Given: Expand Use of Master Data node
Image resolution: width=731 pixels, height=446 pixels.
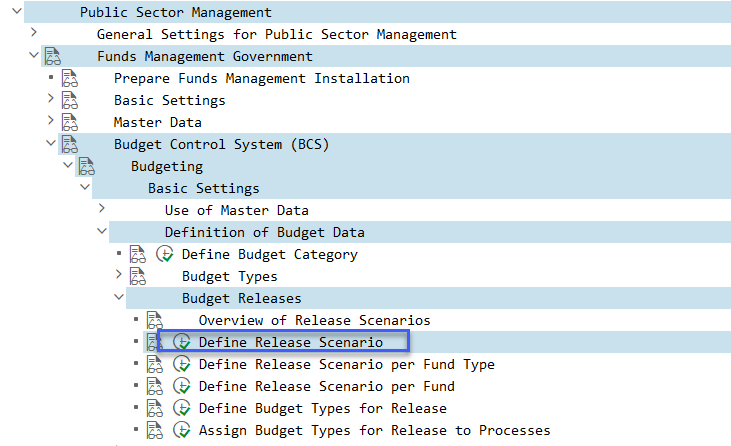Looking at the screenshot, I should tap(102, 208).
